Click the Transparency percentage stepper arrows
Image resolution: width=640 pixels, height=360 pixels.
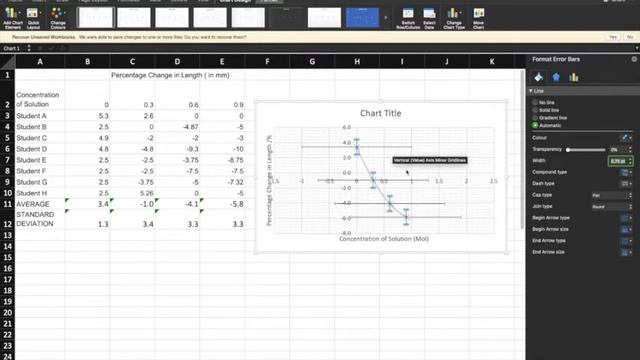click(x=630, y=149)
